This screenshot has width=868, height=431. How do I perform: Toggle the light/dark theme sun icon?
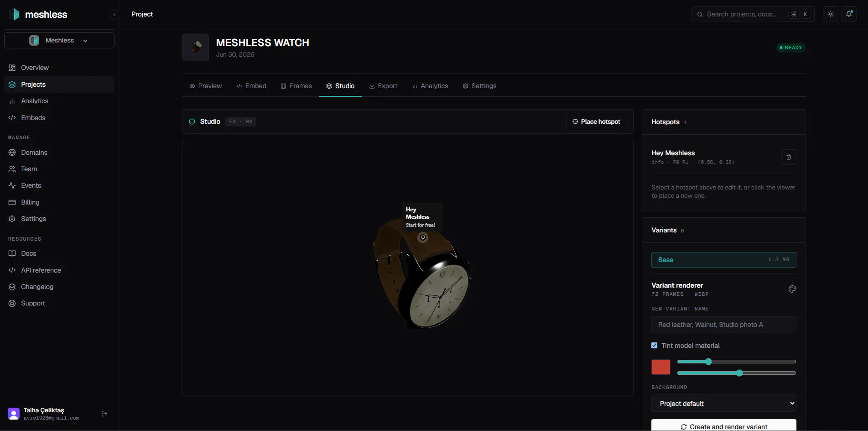pos(831,14)
